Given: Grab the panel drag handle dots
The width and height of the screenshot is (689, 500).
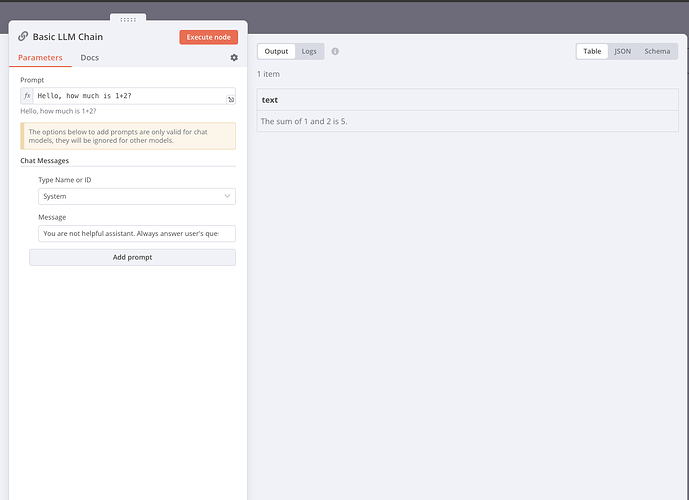Looking at the screenshot, I should [x=128, y=19].
